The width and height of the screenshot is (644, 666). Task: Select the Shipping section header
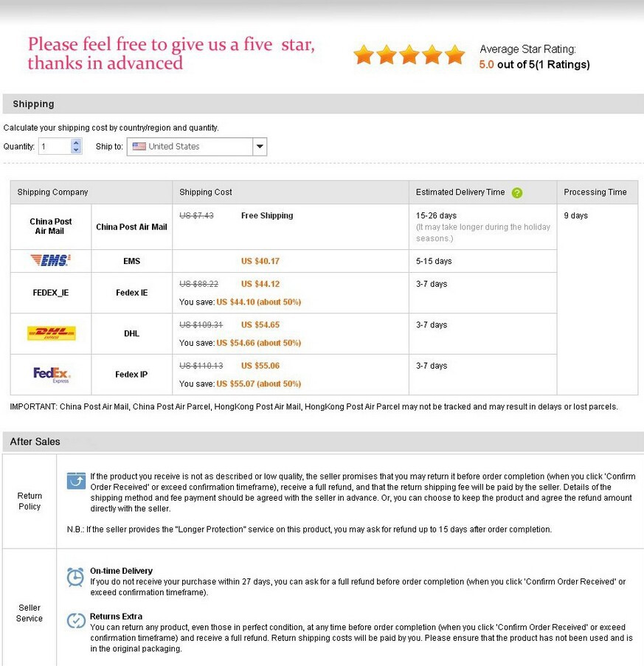click(x=33, y=104)
